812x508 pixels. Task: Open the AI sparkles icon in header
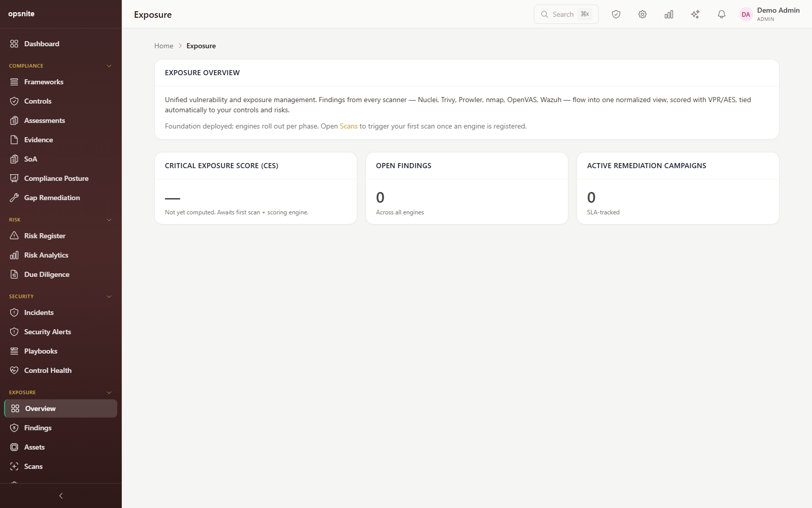click(695, 14)
